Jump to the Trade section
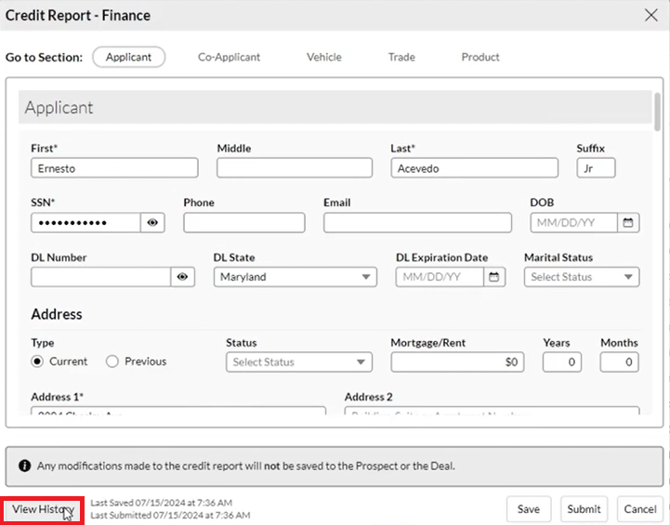 (401, 57)
